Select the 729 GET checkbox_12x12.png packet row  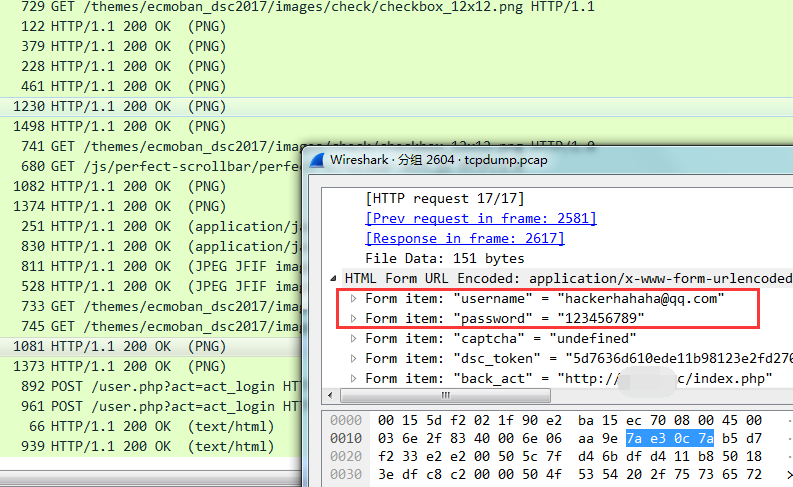click(300, 6)
